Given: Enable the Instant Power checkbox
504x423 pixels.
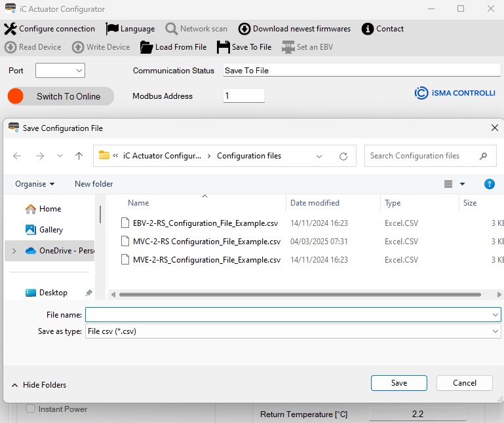Looking at the screenshot, I should [30, 409].
